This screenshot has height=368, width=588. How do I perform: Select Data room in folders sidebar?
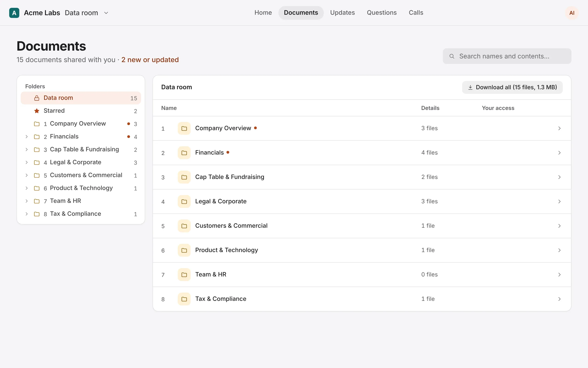81,98
